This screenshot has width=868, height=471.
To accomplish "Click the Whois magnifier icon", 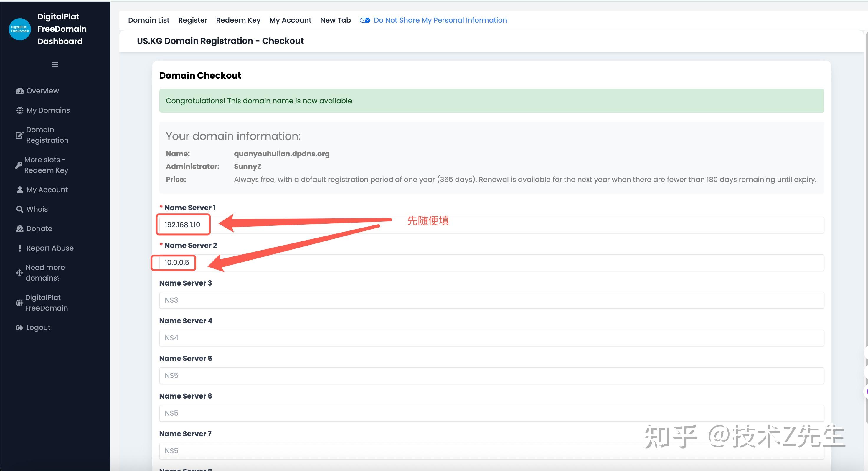I will pyautogui.click(x=19, y=209).
